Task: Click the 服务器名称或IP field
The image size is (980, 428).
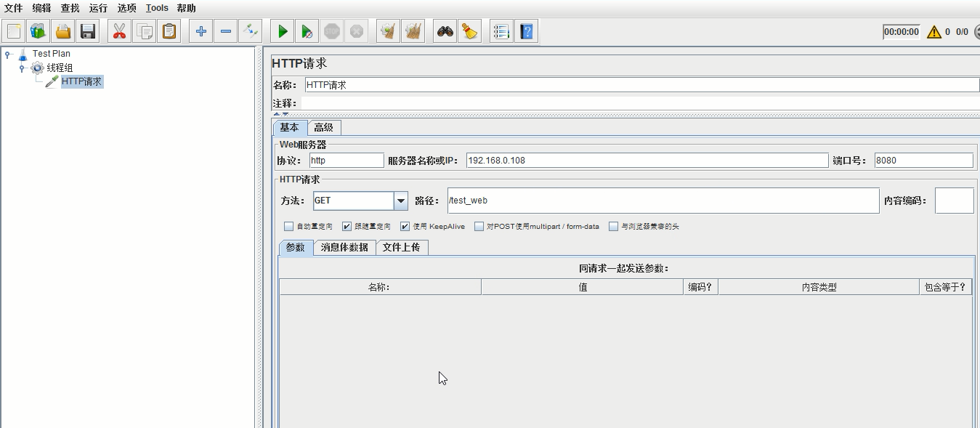Action: [647, 161]
